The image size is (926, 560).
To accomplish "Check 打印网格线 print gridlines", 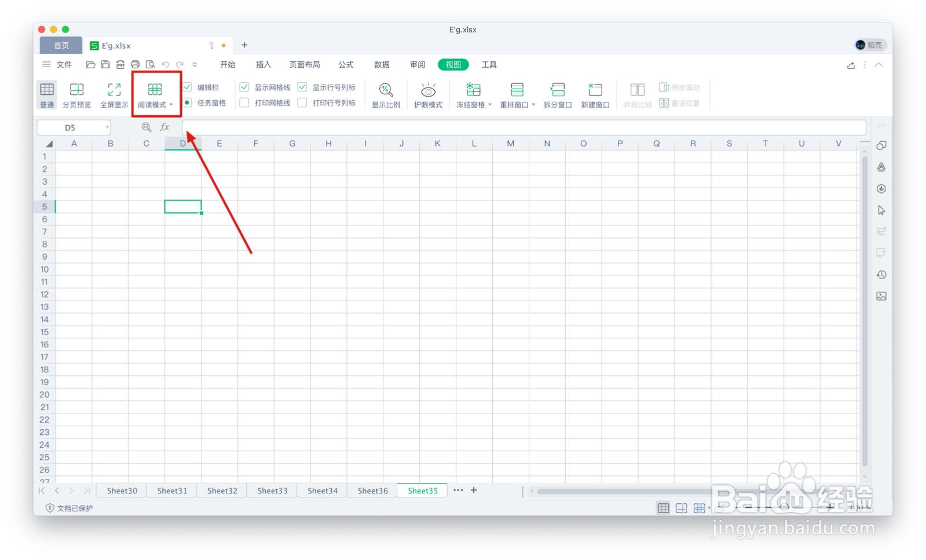I will (x=244, y=103).
